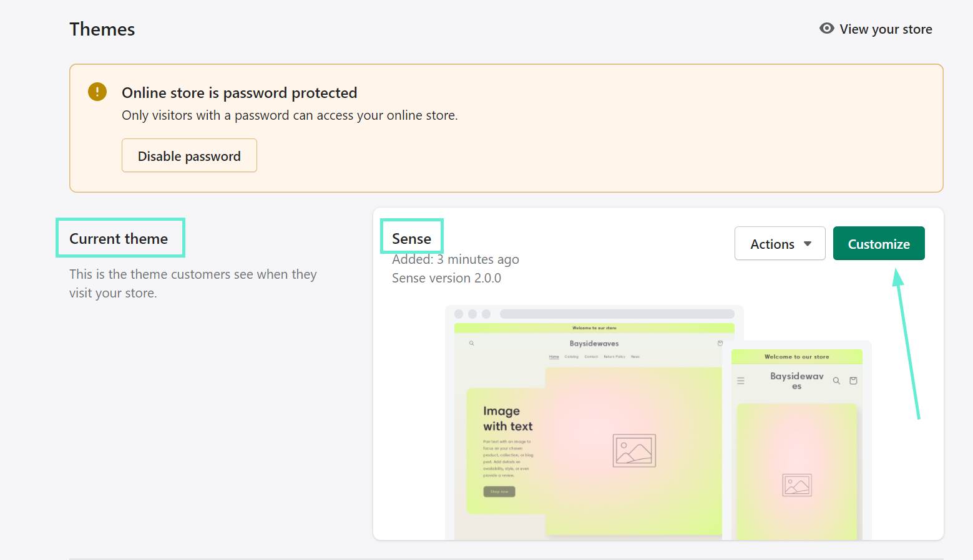Click the Themes page heading

pyautogui.click(x=102, y=29)
